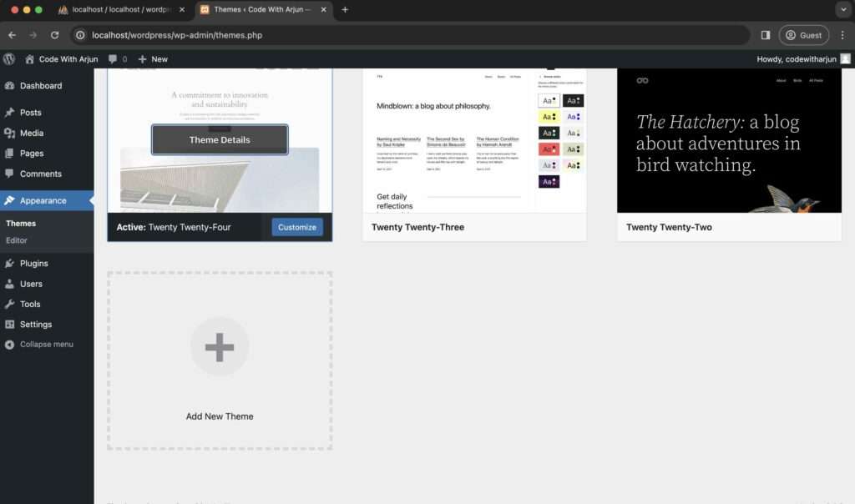
Task: Open the Media menu item
Action: [x=47, y=133]
